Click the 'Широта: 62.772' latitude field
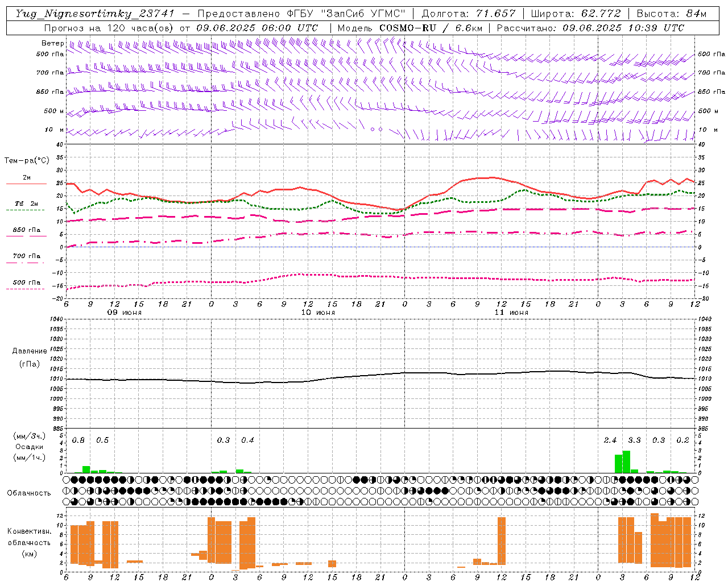This screenshot has width=728, height=582. click(576, 14)
